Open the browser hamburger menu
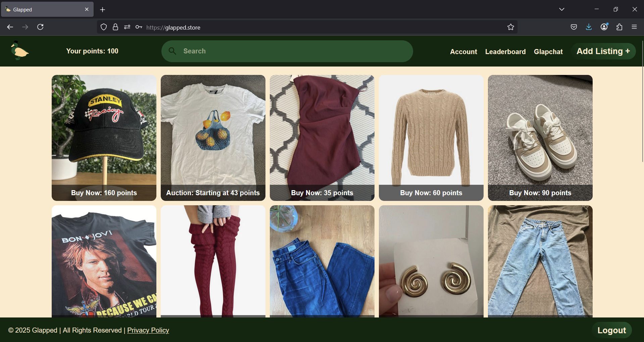 point(634,27)
